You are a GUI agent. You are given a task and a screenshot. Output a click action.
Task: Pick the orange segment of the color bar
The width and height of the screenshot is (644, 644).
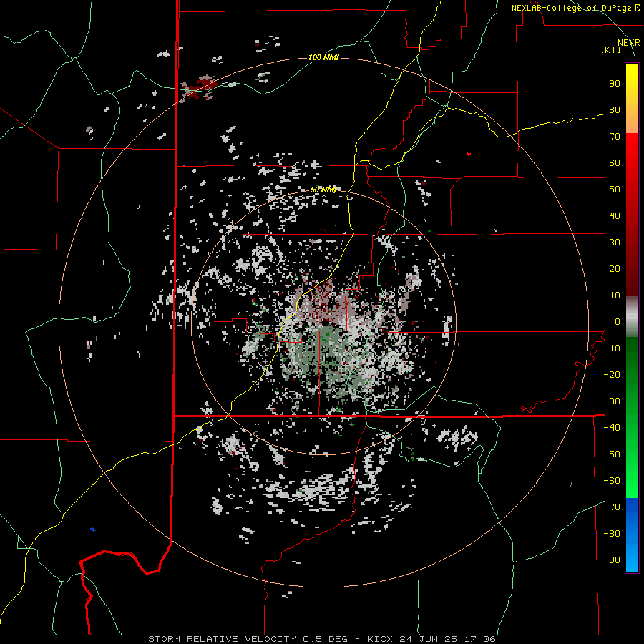(x=632, y=121)
